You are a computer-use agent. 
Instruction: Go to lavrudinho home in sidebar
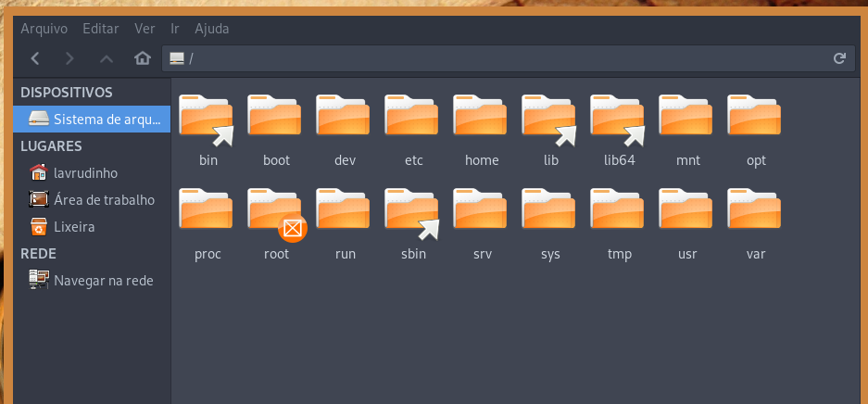click(85, 172)
